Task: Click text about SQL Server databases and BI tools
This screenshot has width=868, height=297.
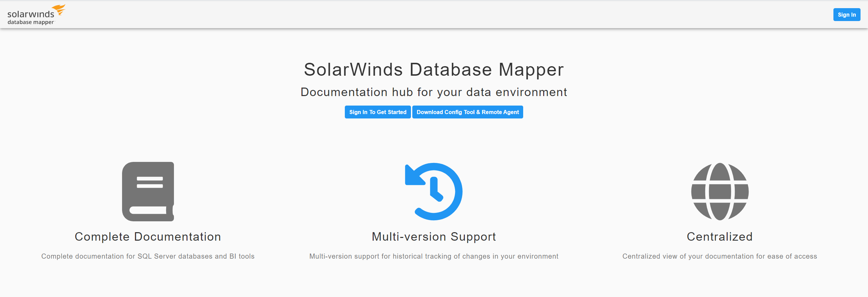Action: click(x=148, y=256)
